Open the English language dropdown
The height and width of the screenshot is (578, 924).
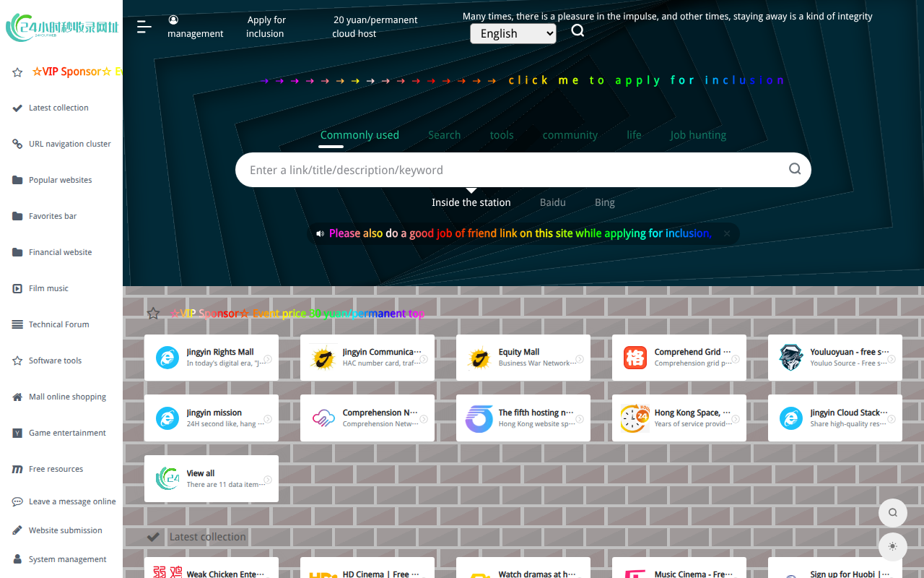[513, 33]
